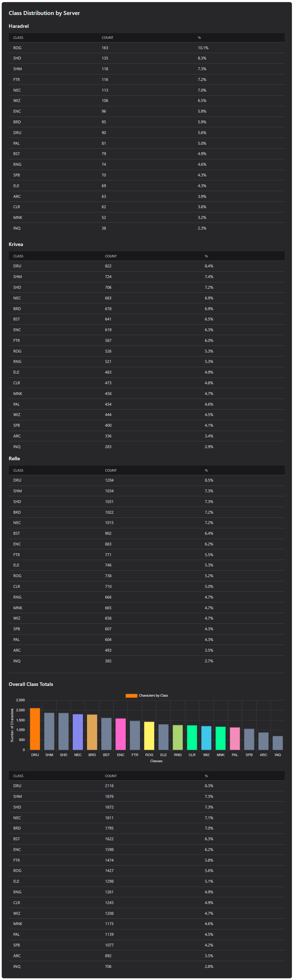The image size is (294, 980).
Task: Click the orange legend color swatch
Action: (131, 696)
